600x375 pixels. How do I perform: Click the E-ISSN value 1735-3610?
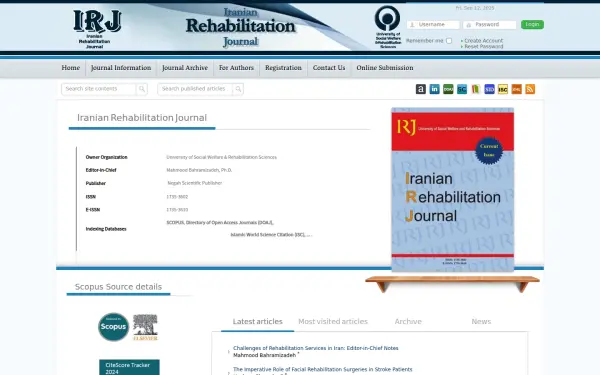pos(177,210)
